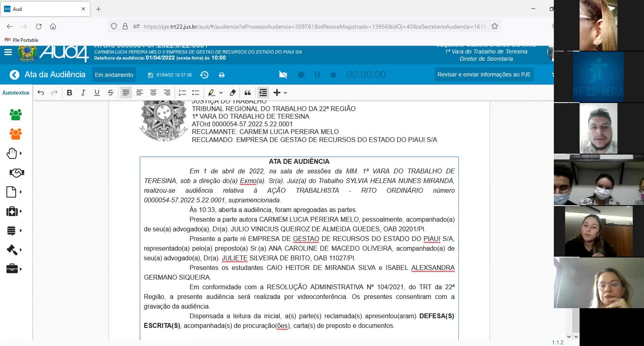The image size is (644, 346).
Task: View the site security lock icon
Action: coord(125,26)
